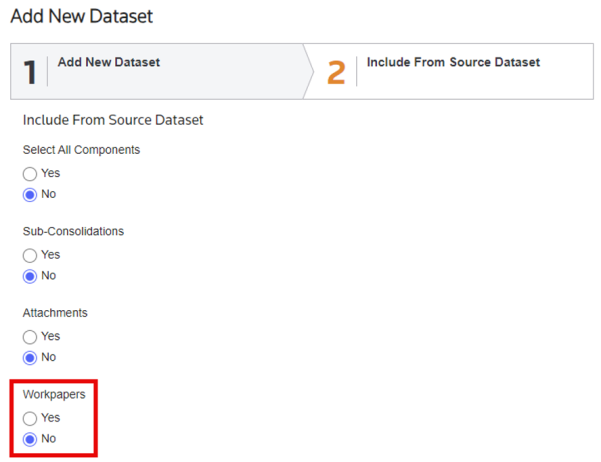The image size is (601, 462).
Task: Click the Sub-Consolidations group label
Action: pyautogui.click(x=73, y=231)
